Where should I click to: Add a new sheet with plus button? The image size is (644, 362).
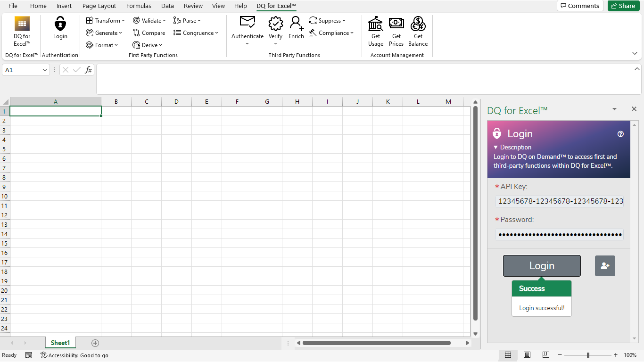click(95, 343)
